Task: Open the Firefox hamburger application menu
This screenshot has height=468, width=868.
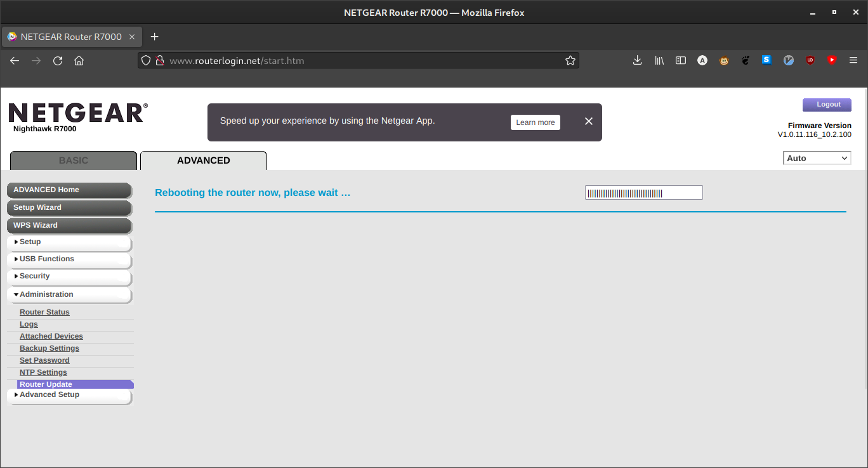Action: click(x=853, y=60)
